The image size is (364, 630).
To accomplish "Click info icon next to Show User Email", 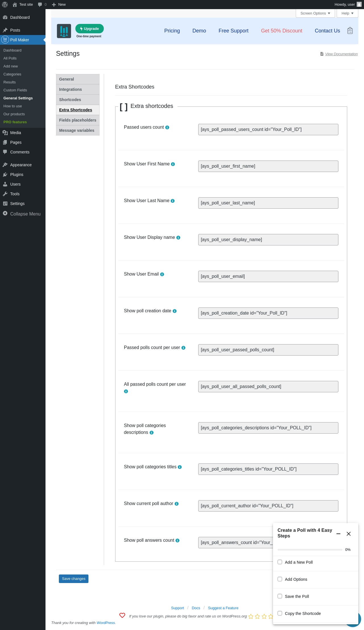I will coord(162,274).
